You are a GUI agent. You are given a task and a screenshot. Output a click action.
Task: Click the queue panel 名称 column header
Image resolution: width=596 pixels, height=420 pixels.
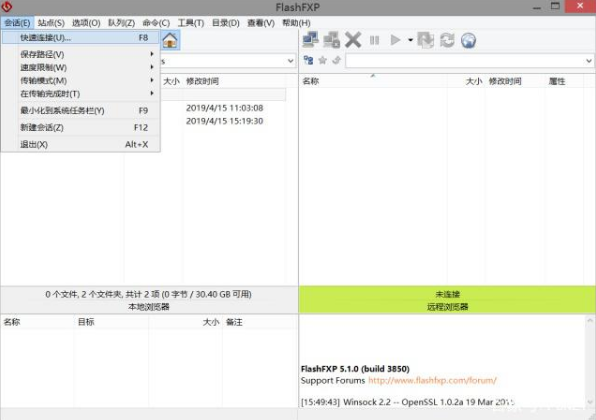[x=37, y=322]
